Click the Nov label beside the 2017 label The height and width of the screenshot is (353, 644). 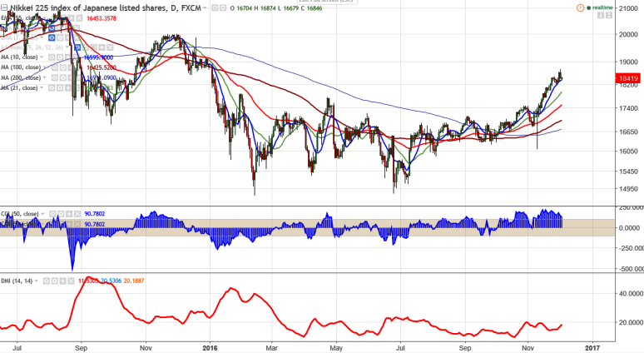click(x=528, y=348)
